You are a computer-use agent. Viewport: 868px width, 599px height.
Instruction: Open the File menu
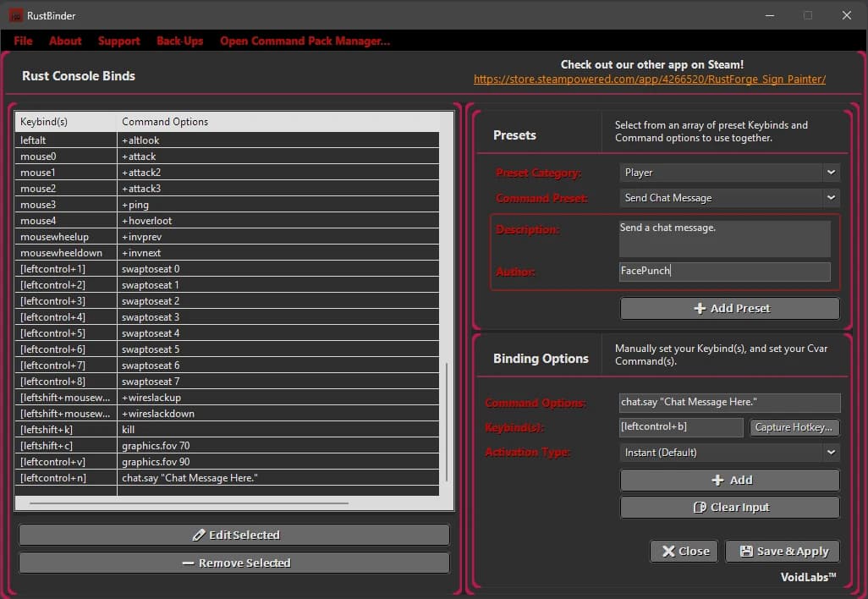(23, 41)
